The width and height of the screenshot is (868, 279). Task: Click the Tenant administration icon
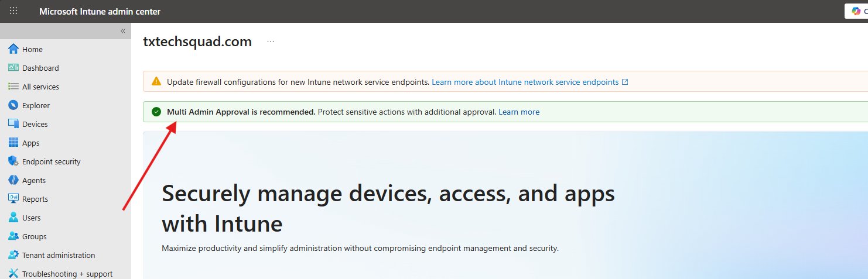13,255
